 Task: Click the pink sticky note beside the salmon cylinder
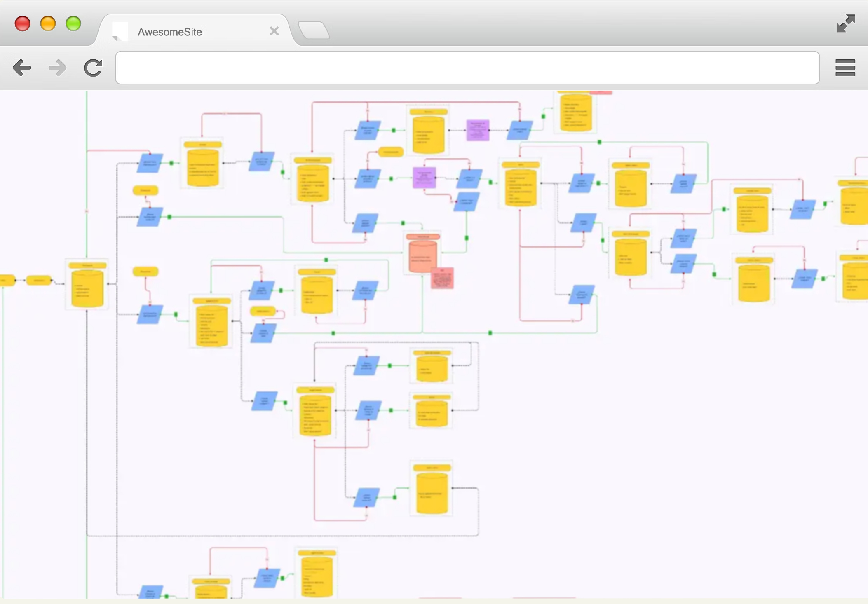442,278
